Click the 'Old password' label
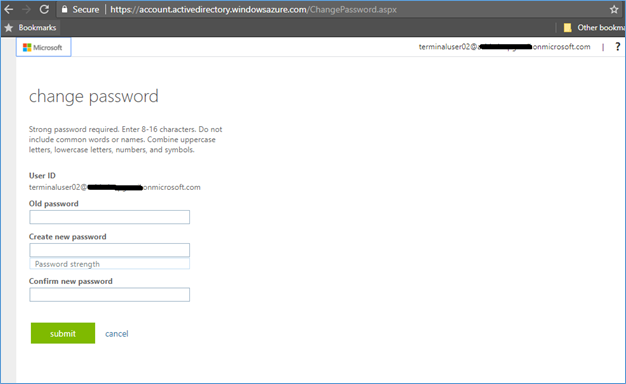 [x=53, y=204]
